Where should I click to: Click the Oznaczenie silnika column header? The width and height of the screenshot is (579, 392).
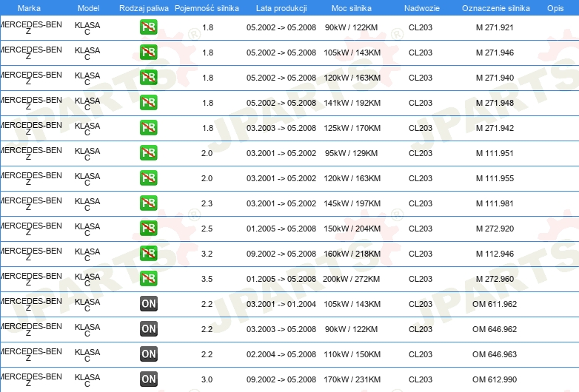[496, 8]
